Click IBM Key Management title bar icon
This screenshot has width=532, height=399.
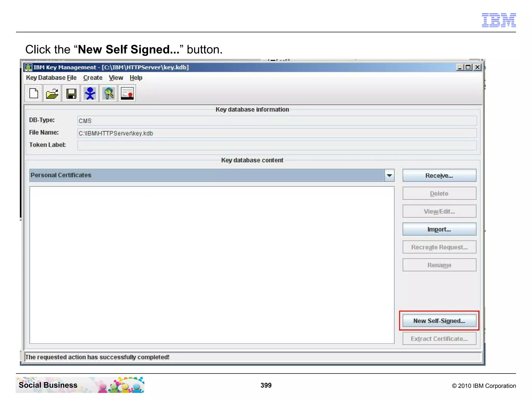click(28, 67)
